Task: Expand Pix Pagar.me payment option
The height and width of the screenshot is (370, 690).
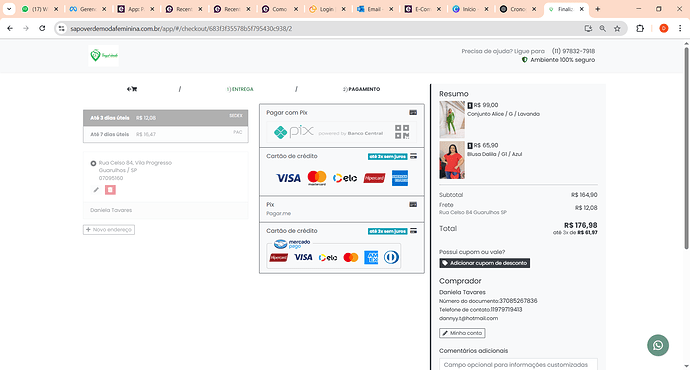Action: click(341, 209)
